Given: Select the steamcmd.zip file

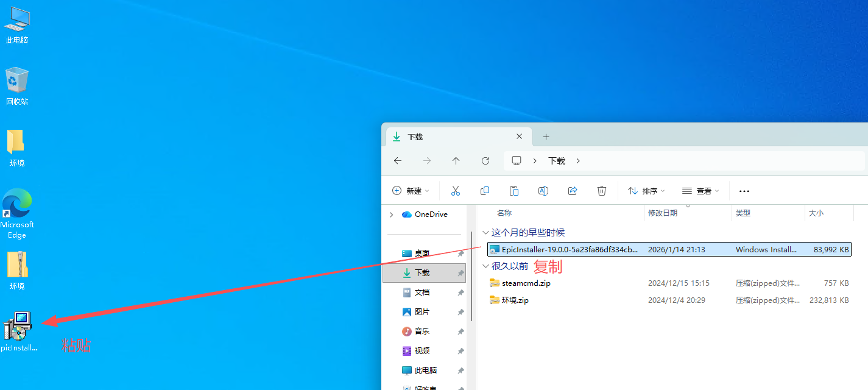Looking at the screenshot, I should 526,283.
